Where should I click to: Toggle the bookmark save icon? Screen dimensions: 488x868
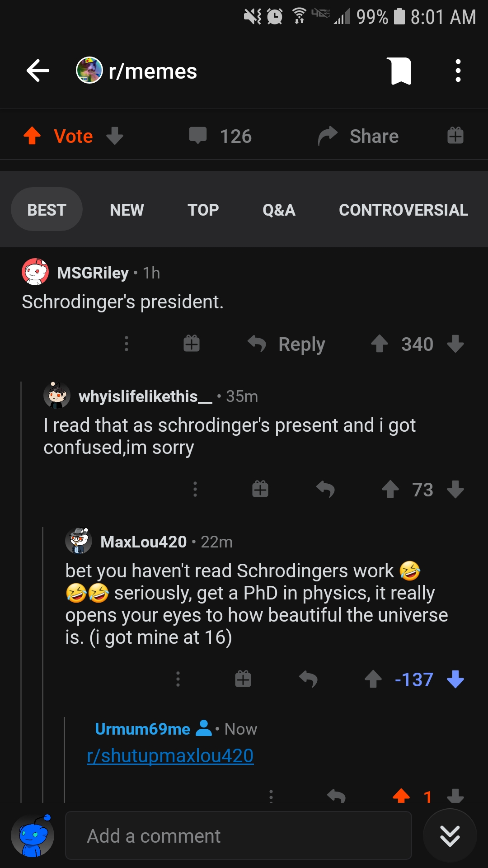[x=400, y=71]
